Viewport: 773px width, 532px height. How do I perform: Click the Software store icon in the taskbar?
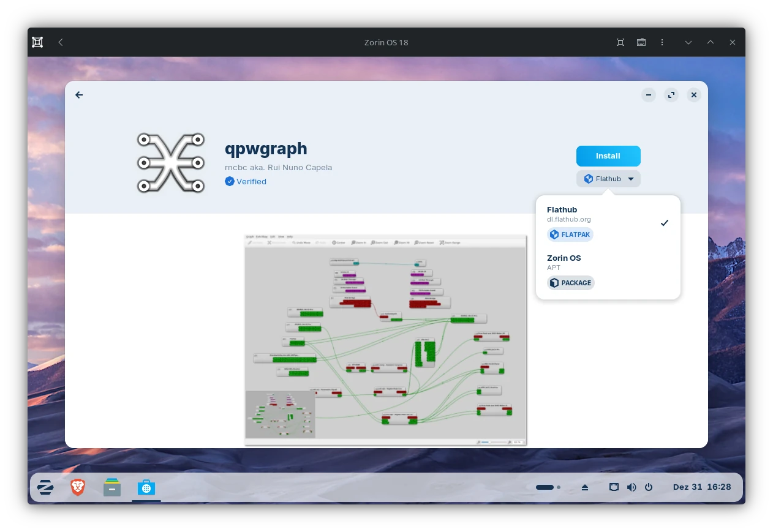146,487
